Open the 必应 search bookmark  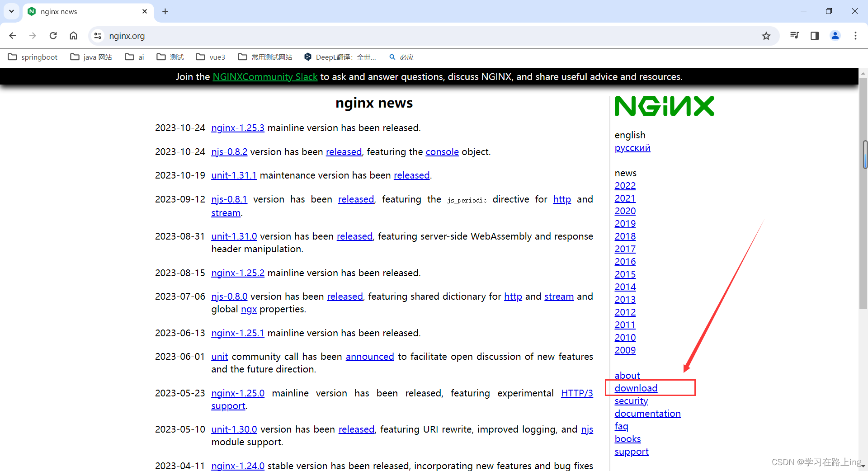[401, 57]
